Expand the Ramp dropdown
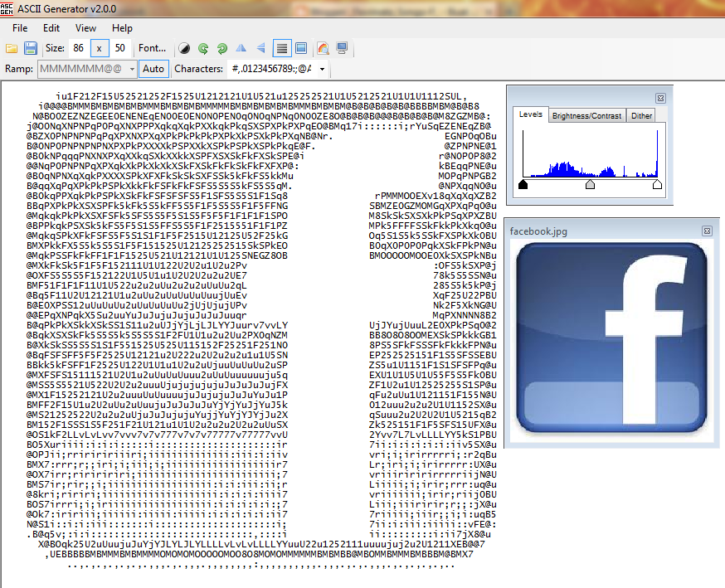The image size is (725, 588). click(x=132, y=70)
